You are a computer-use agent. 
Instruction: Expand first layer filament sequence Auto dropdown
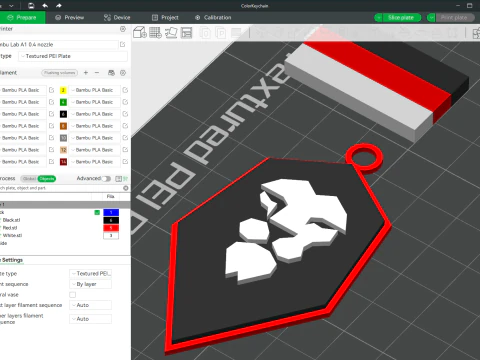pos(90,305)
